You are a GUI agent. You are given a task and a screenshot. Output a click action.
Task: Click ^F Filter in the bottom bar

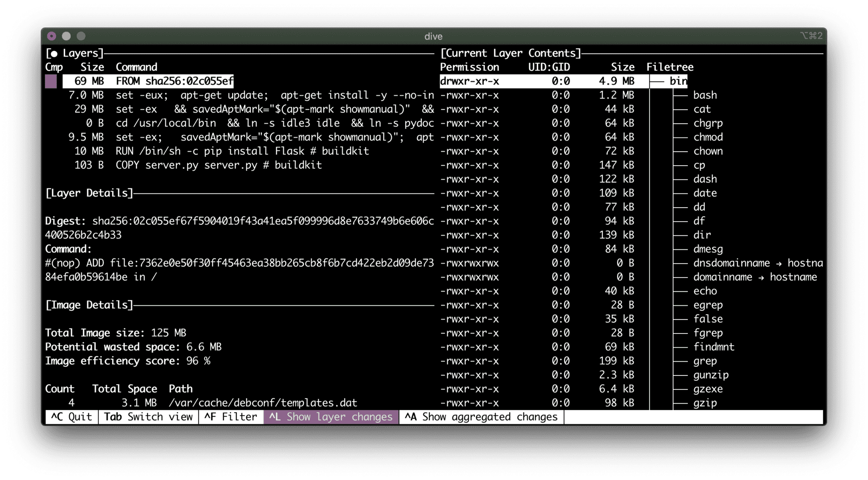pos(230,417)
